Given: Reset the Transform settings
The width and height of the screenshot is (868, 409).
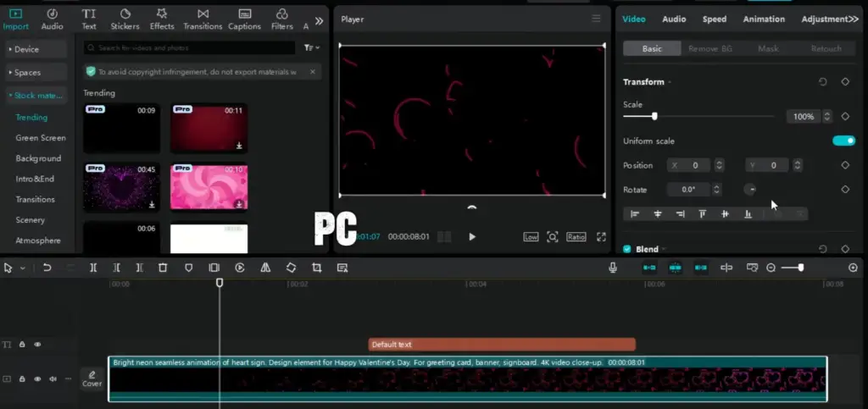Looking at the screenshot, I should (x=822, y=82).
